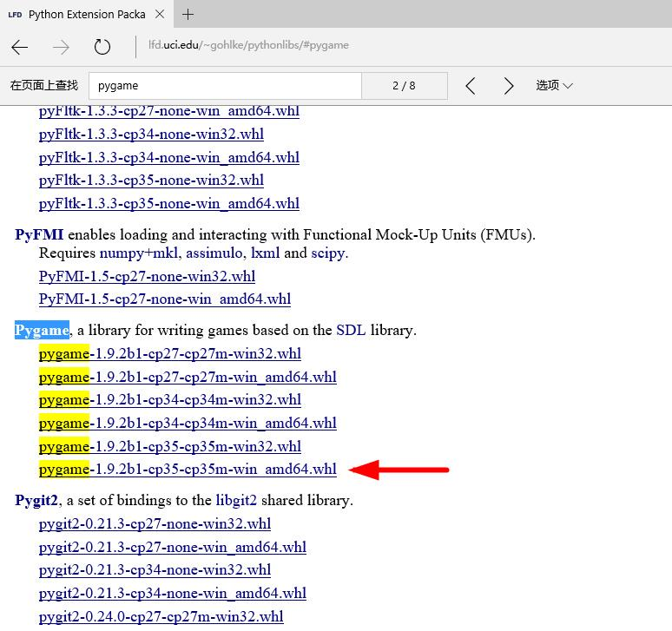
Task: Click the find-on-page search field
Action: 226,86
